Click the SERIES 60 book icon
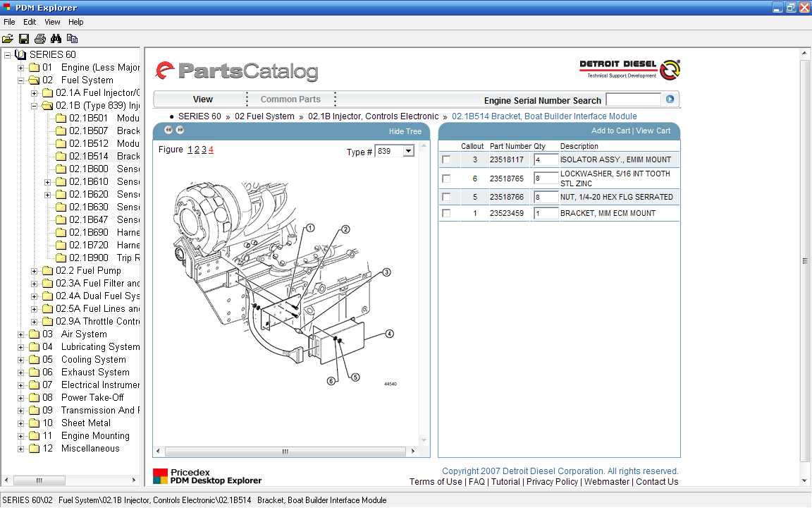 20,54
